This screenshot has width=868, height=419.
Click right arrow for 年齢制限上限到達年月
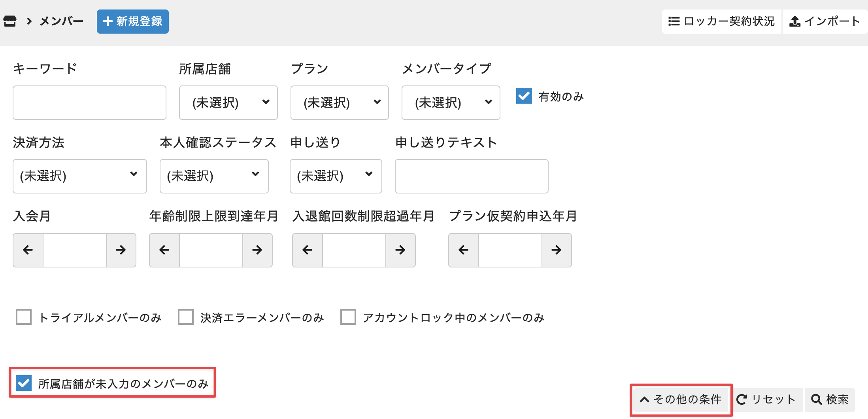(257, 250)
